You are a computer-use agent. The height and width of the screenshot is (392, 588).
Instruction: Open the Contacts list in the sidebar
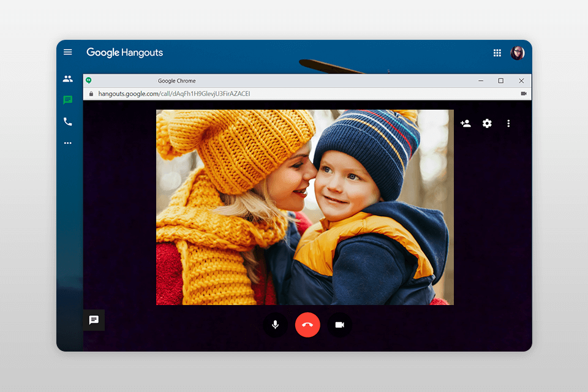click(x=68, y=78)
